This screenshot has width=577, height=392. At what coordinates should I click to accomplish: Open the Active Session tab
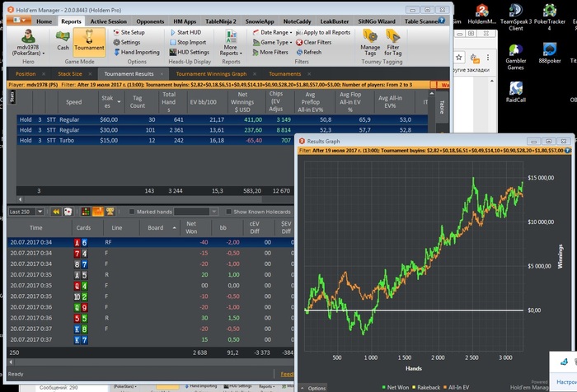[109, 21]
